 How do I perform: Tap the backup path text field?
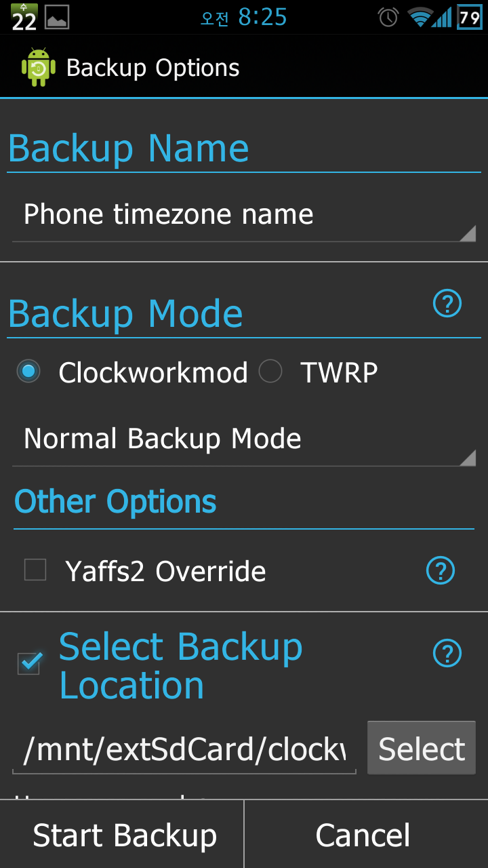[184, 750]
